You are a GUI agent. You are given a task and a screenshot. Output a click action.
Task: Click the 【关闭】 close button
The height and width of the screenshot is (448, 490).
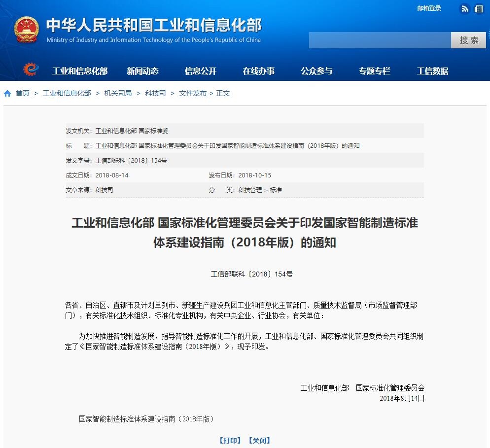pos(260,440)
